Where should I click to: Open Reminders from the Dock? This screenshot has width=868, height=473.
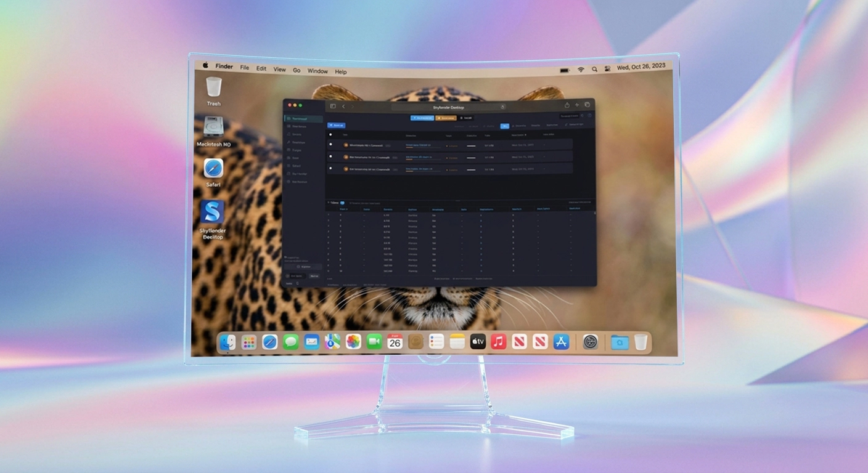[x=436, y=342]
